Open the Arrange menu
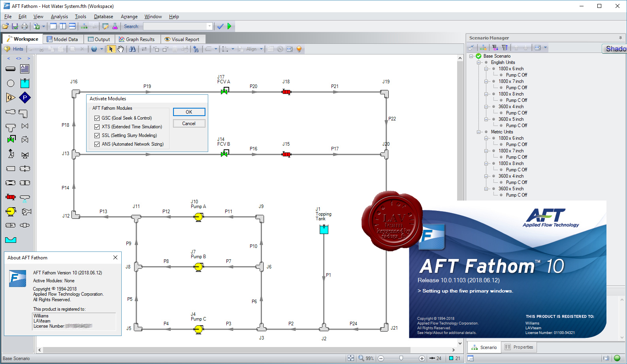Screen dimensions: 627x364 (x=129, y=17)
